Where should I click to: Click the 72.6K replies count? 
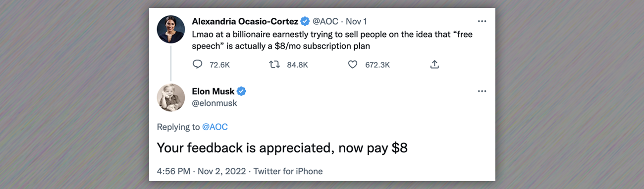pos(220,64)
